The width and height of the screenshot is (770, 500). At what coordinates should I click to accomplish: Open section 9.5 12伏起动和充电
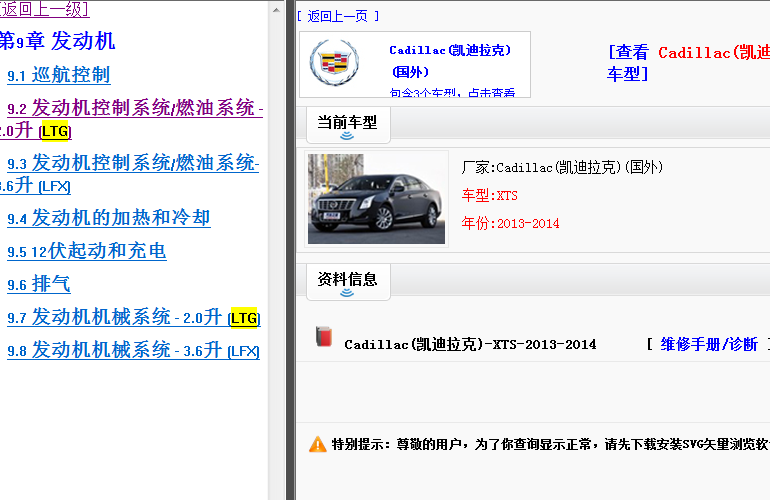point(86,251)
